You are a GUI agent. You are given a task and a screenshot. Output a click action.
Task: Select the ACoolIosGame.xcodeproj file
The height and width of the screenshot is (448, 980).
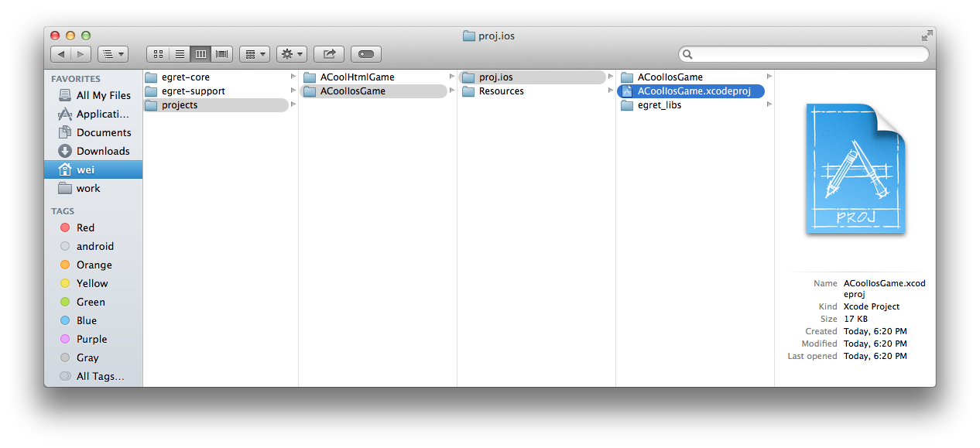[690, 91]
